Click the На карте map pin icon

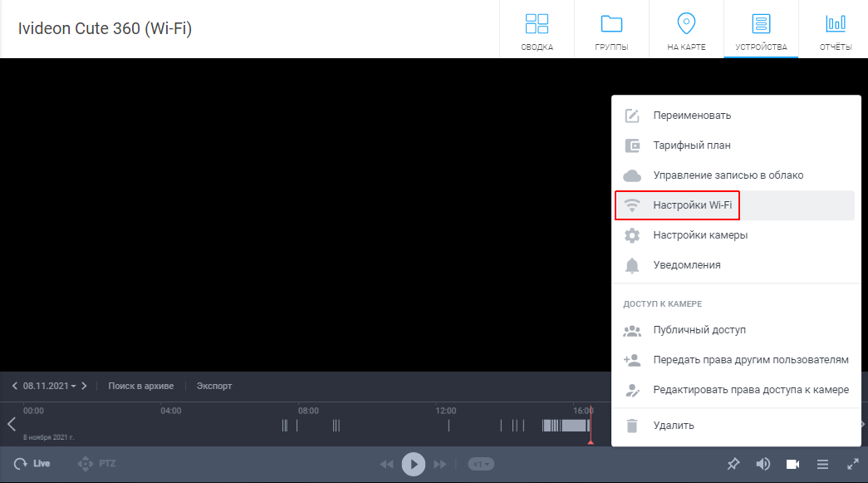click(686, 23)
